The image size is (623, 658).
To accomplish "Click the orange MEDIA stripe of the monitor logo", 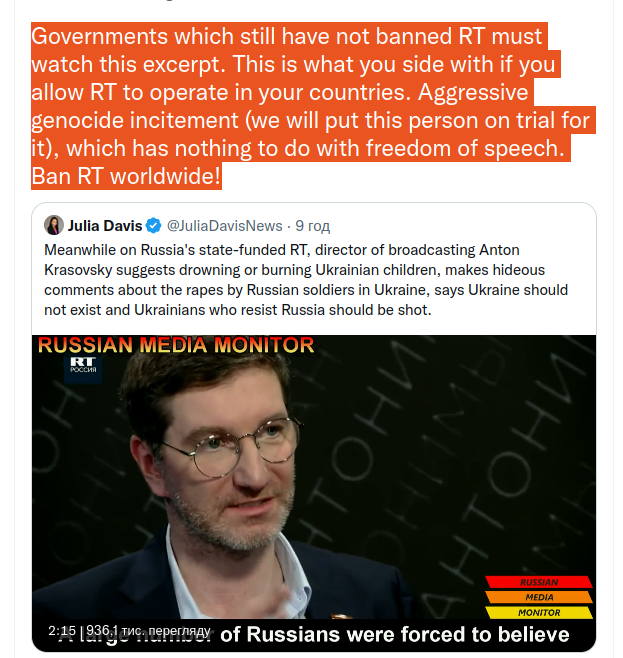I will tap(539, 597).
